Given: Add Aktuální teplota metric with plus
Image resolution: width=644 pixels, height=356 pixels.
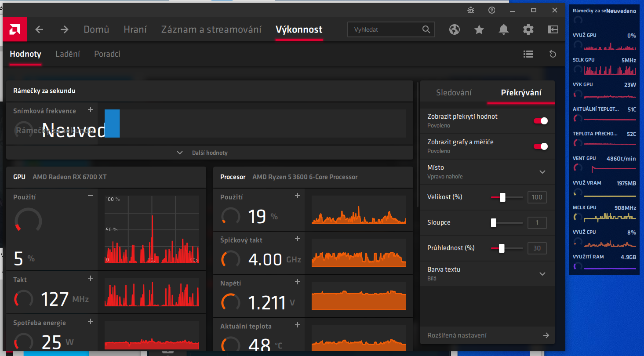Looking at the screenshot, I should click(x=298, y=325).
